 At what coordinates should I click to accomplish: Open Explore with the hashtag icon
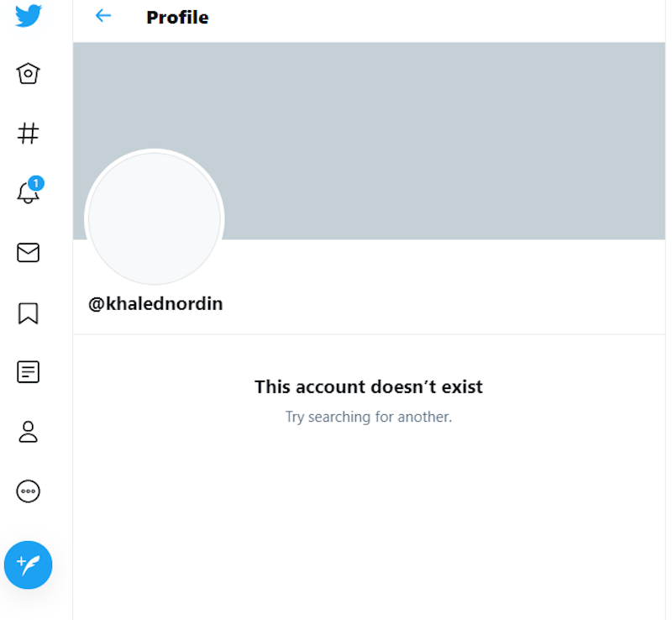click(x=28, y=133)
